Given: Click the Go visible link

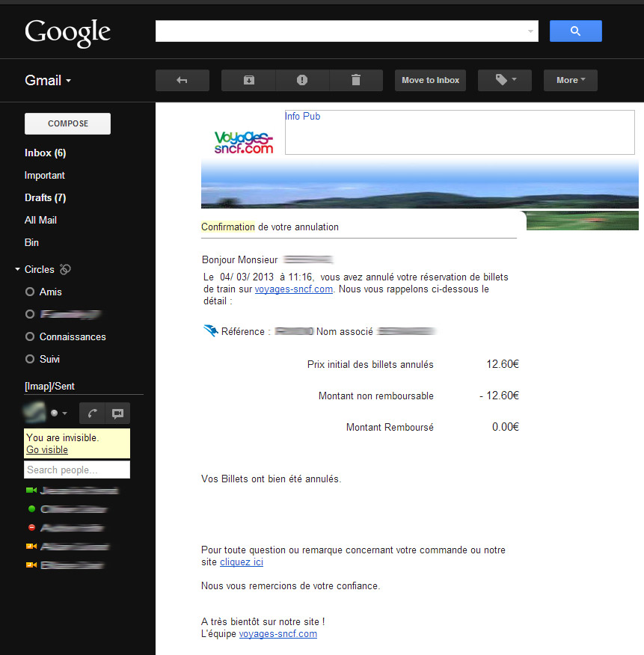Looking at the screenshot, I should [47, 449].
